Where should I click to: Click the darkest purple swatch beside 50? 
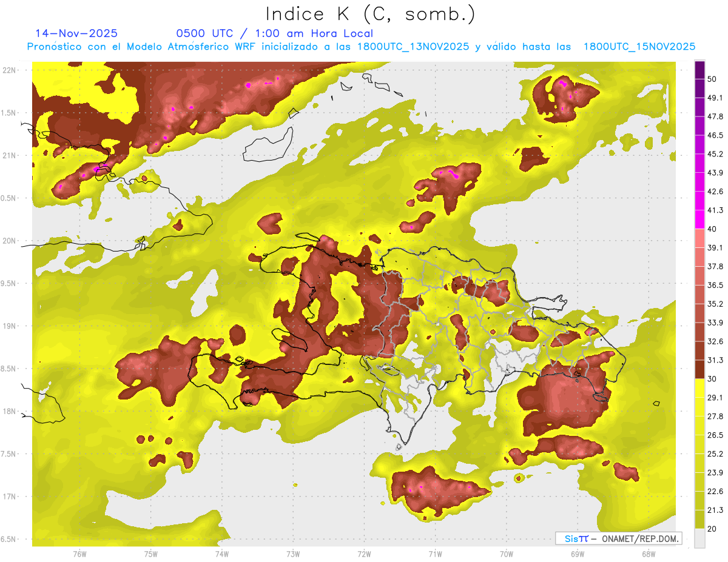(699, 70)
